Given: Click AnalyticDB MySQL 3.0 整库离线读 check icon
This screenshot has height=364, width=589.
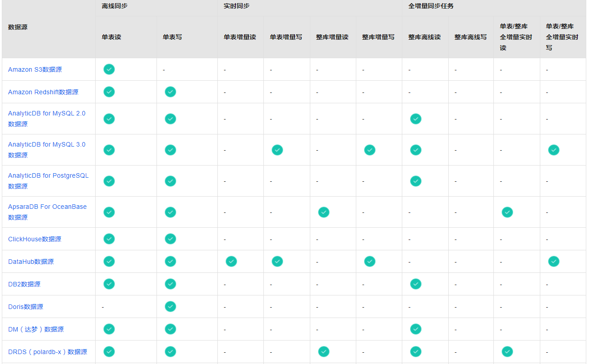Looking at the screenshot, I should 416,150.
